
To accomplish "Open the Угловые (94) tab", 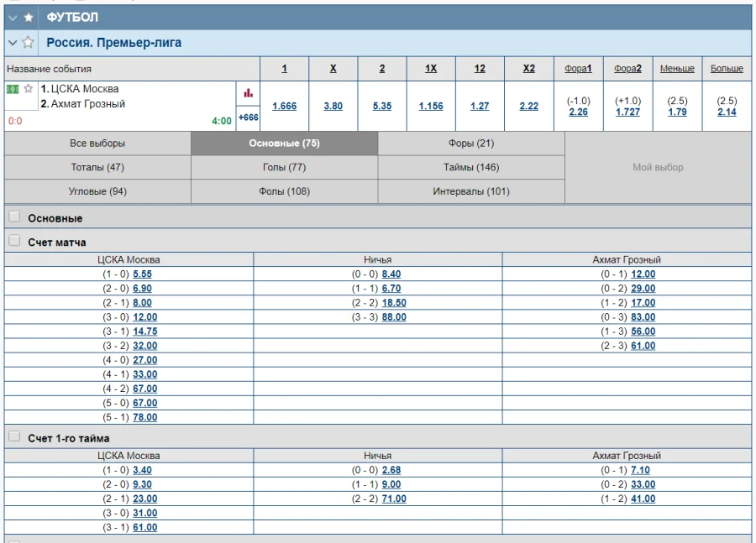I will [x=97, y=191].
